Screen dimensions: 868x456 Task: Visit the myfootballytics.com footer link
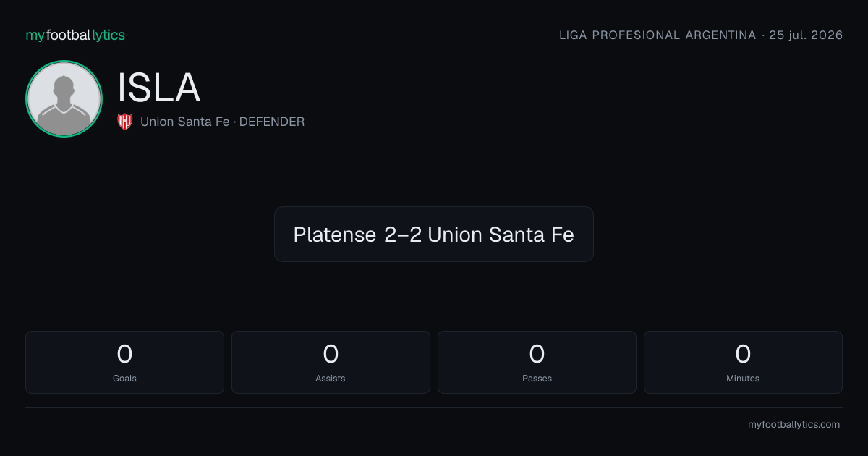point(793,425)
